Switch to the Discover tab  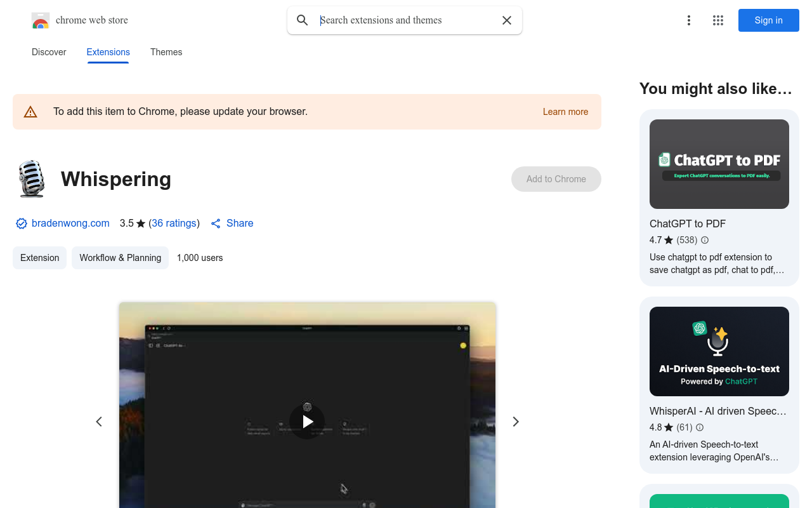[49, 52]
